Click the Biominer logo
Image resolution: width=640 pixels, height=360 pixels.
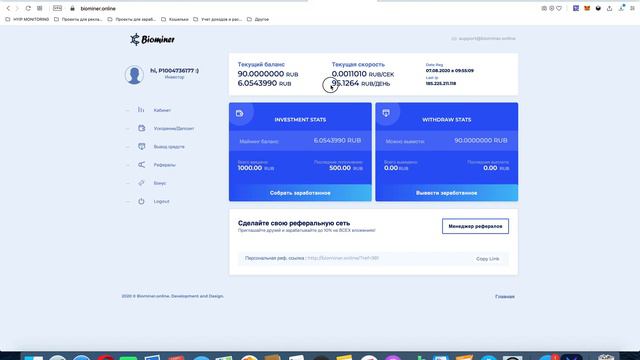click(152, 39)
